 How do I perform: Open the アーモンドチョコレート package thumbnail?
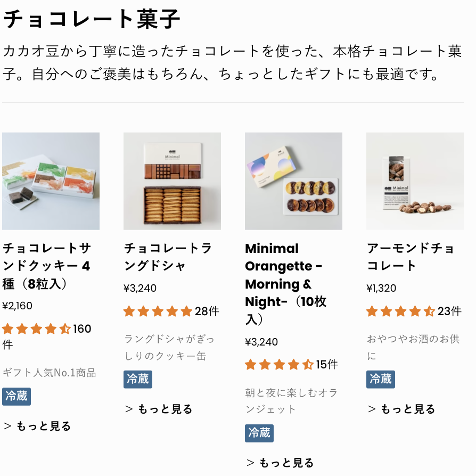coord(415,181)
